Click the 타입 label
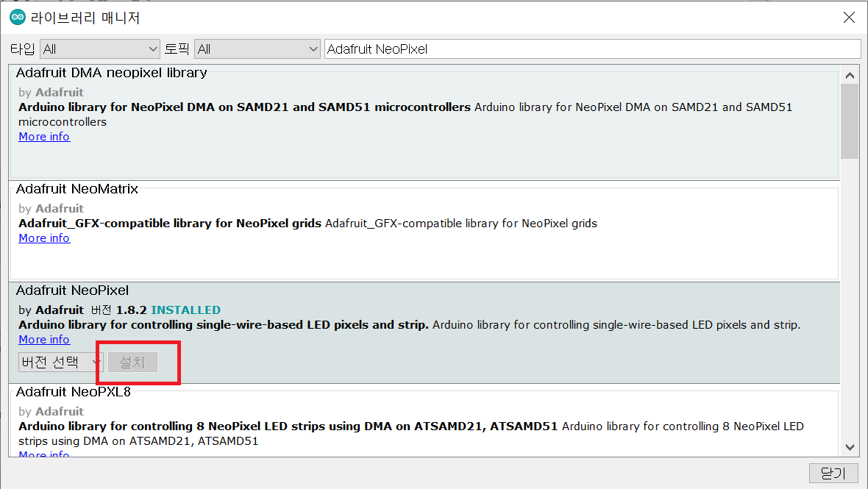The height and width of the screenshot is (489, 868). (23, 49)
